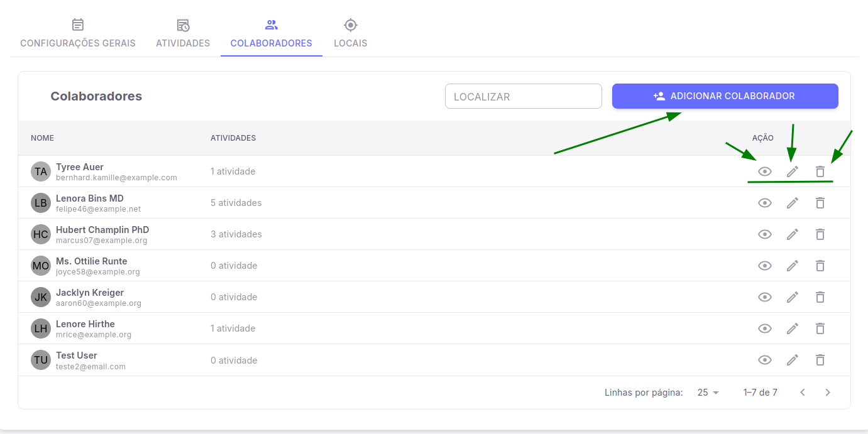Open the Atividades tab

point(183,35)
